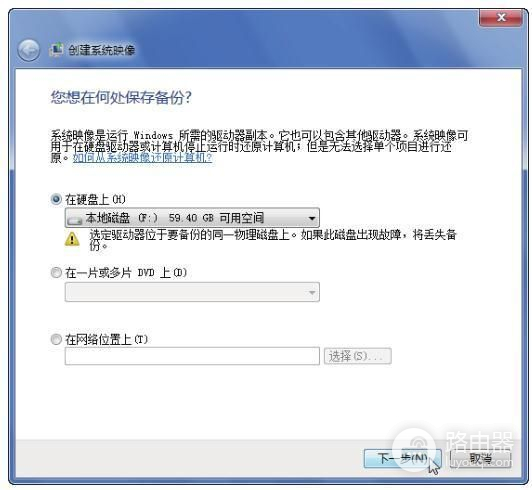Open link 如何从系统映像还原计算机?
The width and height of the screenshot is (532, 490).
pyautogui.click(x=142, y=158)
